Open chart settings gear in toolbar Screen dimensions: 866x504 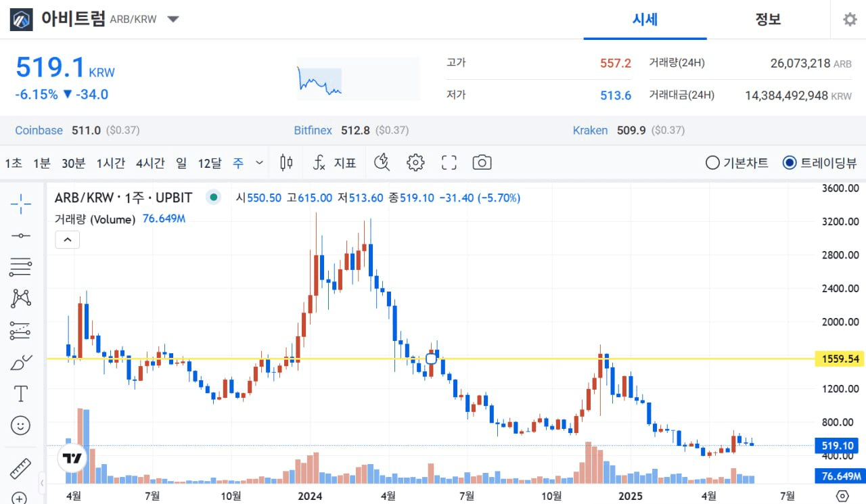(415, 162)
